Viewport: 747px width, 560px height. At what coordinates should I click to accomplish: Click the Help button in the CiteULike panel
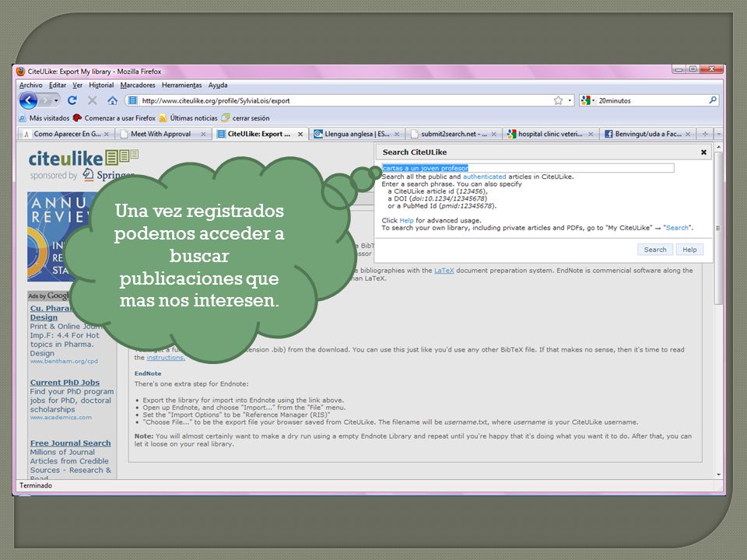pyautogui.click(x=689, y=250)
